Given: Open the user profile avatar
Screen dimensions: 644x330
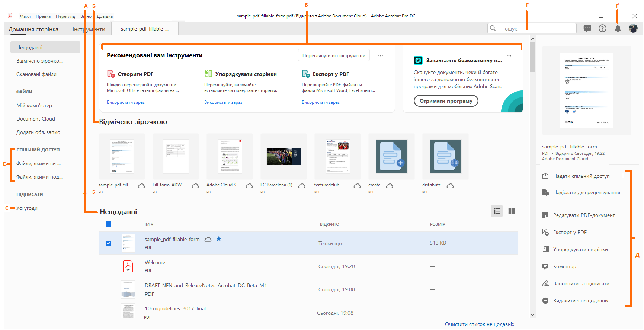Looking at the screenshot, I should [x=633, y=28].
